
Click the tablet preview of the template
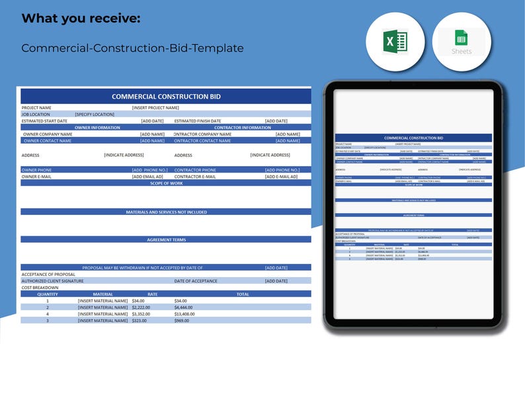click(x=413, y=204)
